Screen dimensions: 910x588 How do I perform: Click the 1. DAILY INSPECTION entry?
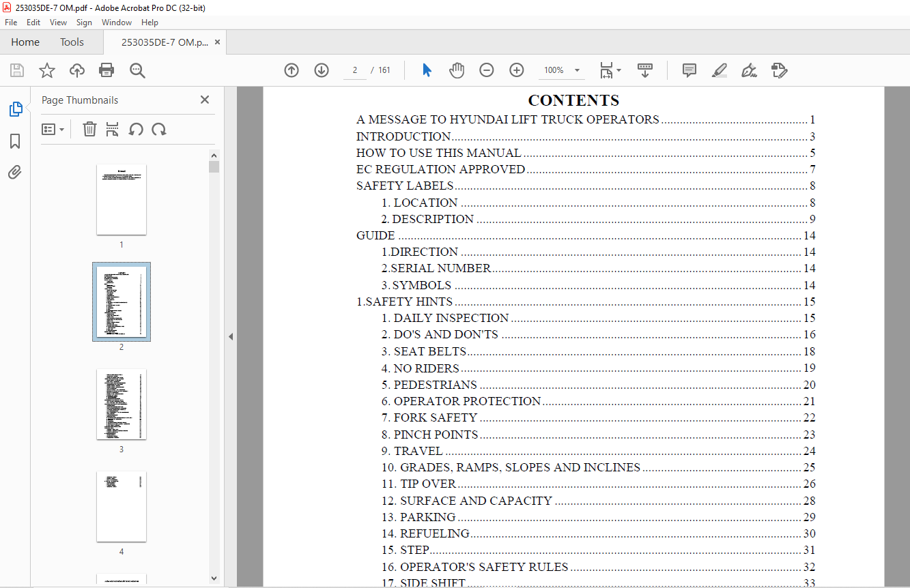(x=599, y=318)
